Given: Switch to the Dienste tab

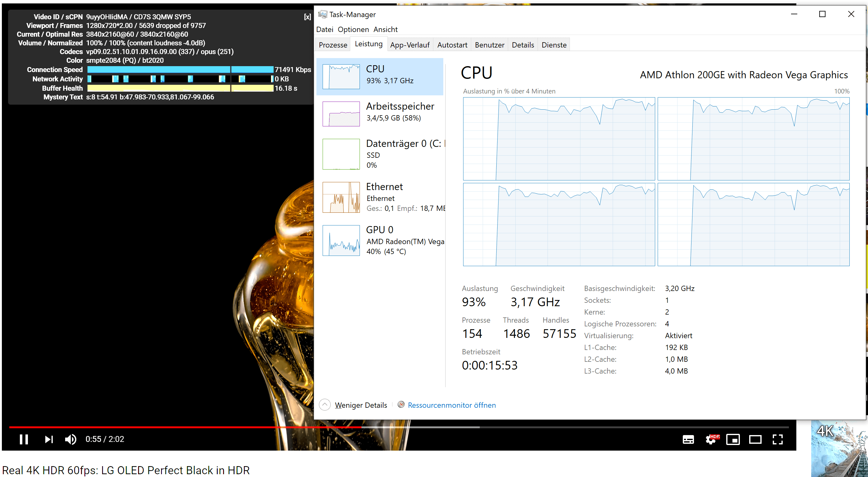Looking at the screenshot, I should pos(554,45).
